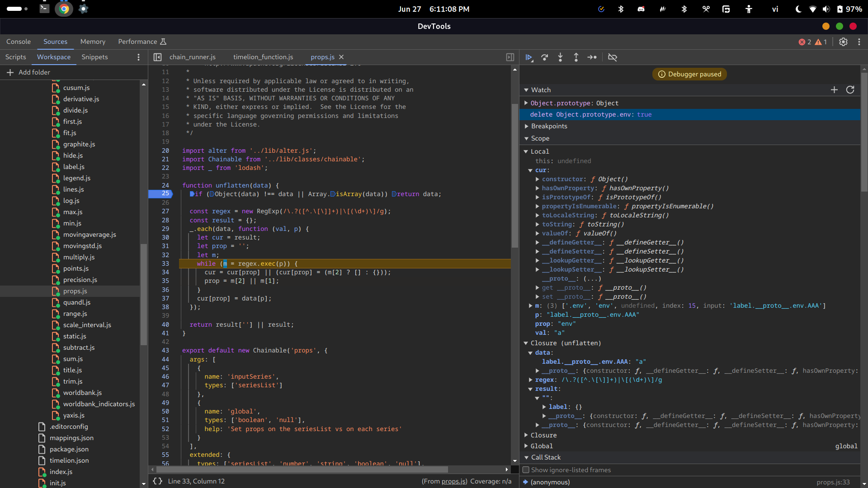The image size is (868, 488).
Task: Open more options in Workspace navigator
Action: 139,57
